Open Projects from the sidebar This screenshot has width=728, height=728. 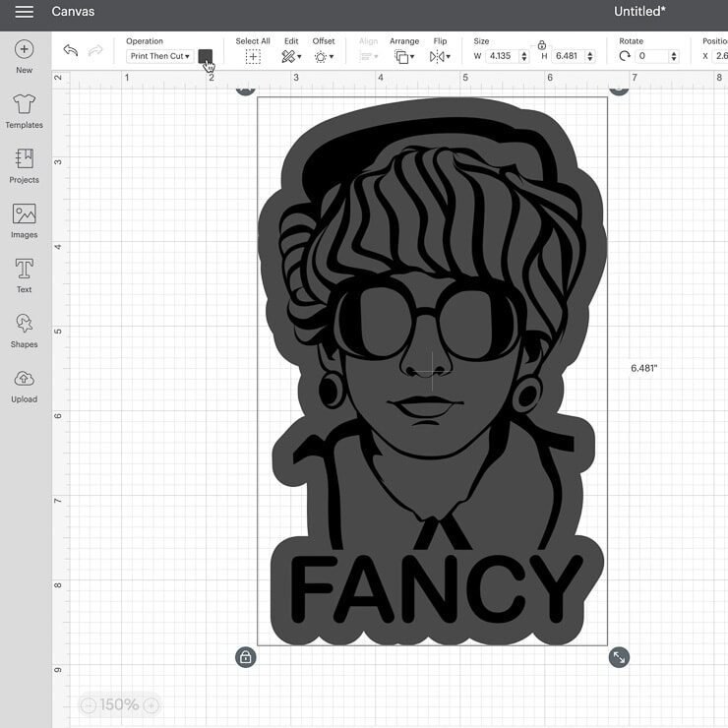[x=25, y=160]
